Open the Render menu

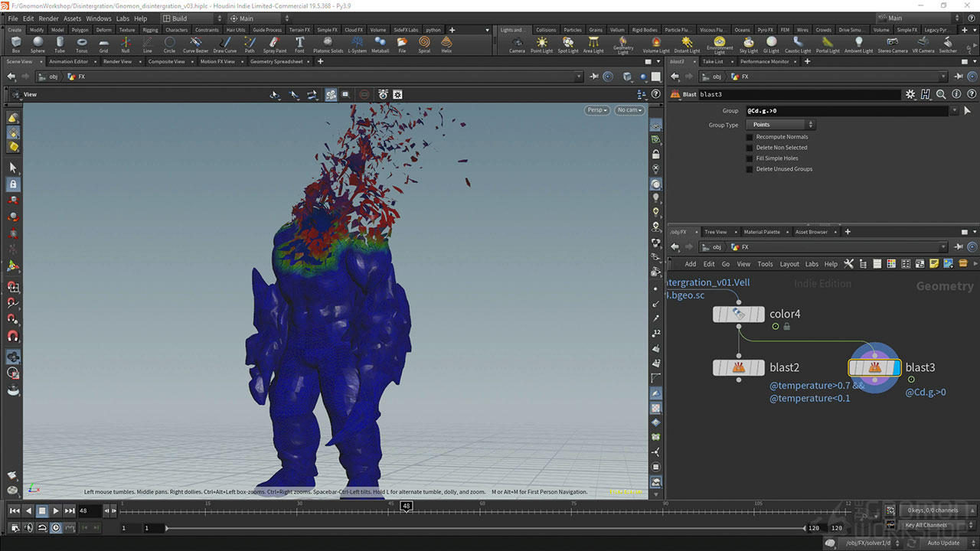[48, 18]
